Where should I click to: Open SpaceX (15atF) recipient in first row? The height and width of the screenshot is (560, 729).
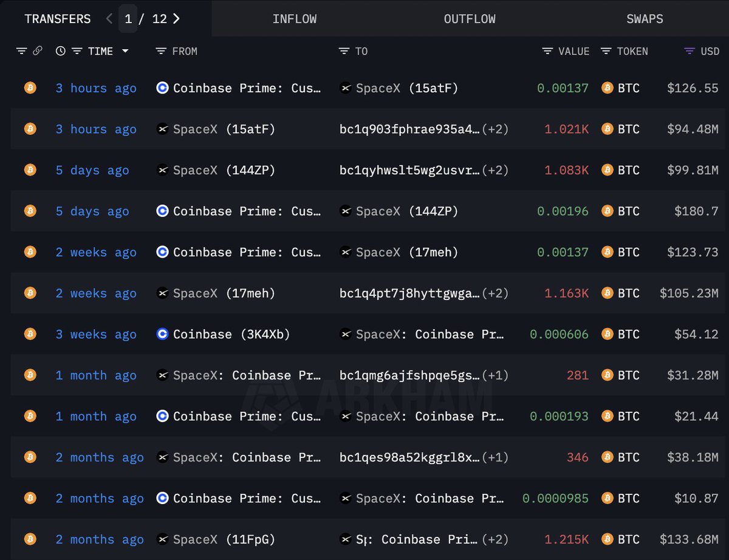[407, 88]
